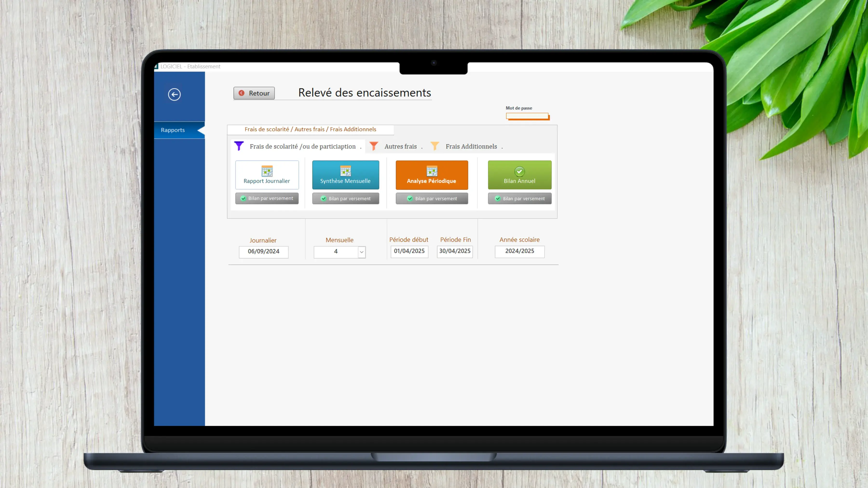Click the yellow funnel icon for Frais Additionnels
The height and width of the screenshot is (488, 868).
pyautogui.click(x=435, y=146)
